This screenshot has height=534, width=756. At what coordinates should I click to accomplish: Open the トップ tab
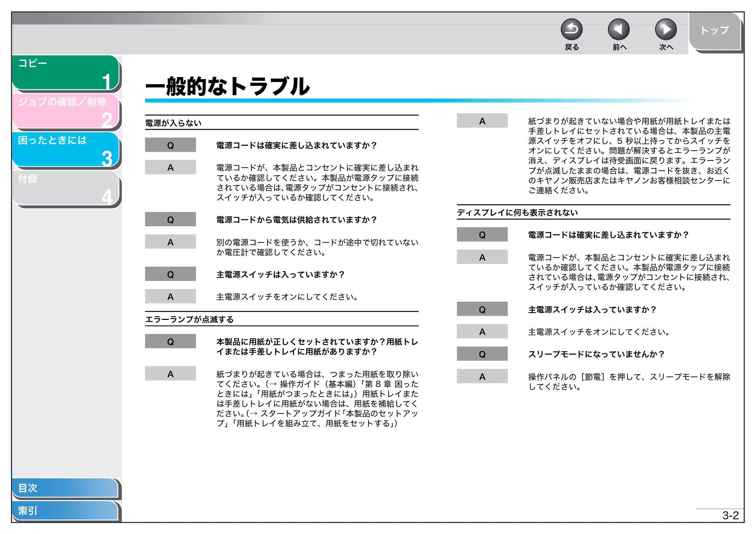715,31
